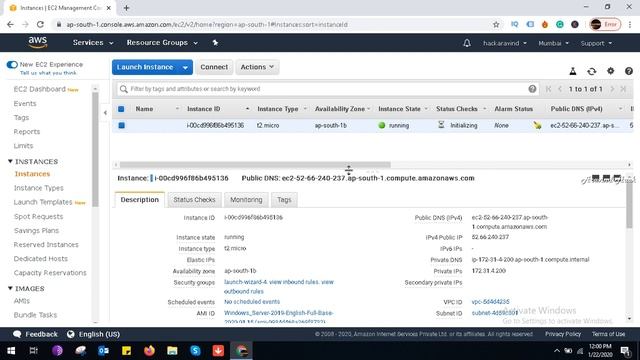Open EC2 Dashboard in the sidebar
Image resolution: width=640 pixels, height=360 pixels.
click(x=40, y=89)
